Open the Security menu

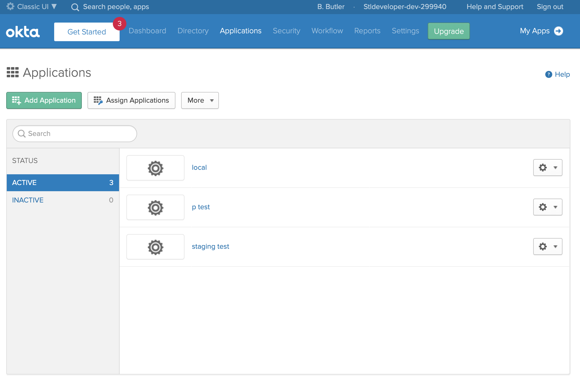(286, 31)
